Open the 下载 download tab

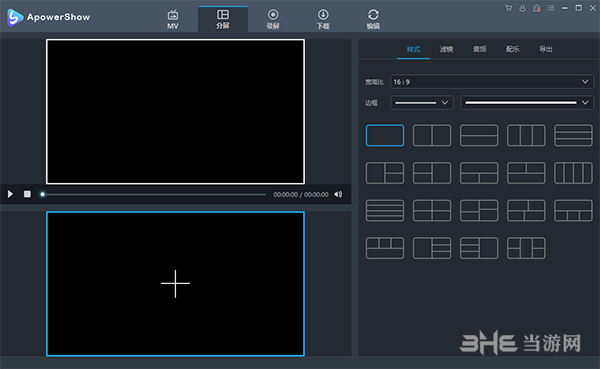[x=323, y=19]
